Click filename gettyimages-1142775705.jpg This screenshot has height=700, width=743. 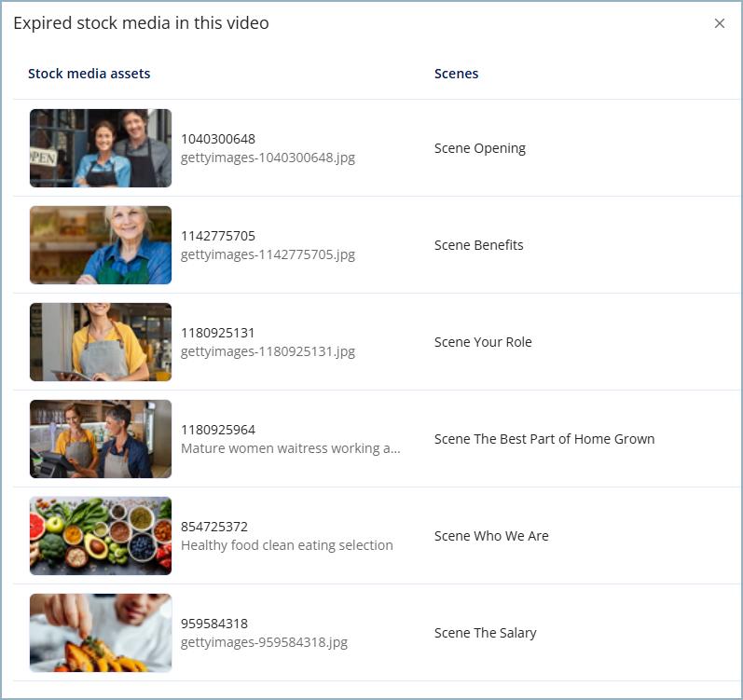(268, 254)
